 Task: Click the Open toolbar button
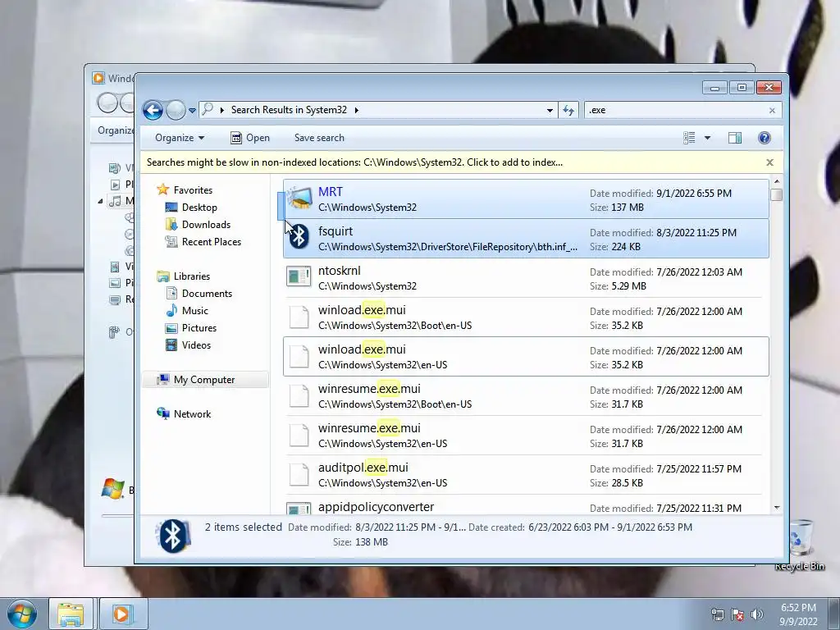click(250, 138)
